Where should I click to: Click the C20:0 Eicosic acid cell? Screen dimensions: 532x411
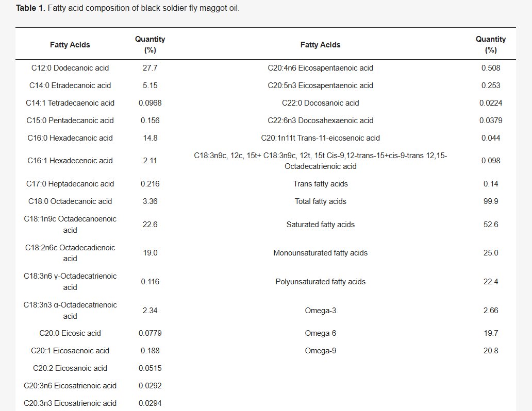[x=70, y=333]
